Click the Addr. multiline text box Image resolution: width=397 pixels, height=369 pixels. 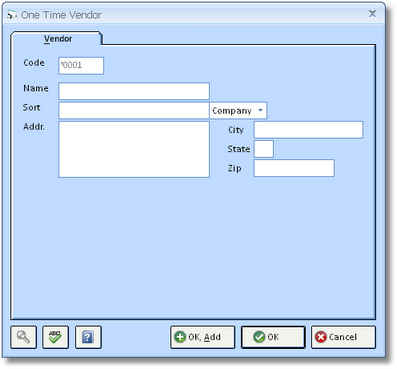tap(134, 149)
